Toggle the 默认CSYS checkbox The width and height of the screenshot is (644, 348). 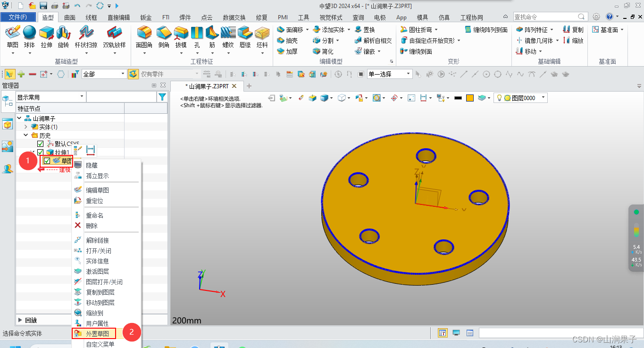(40, 144)
